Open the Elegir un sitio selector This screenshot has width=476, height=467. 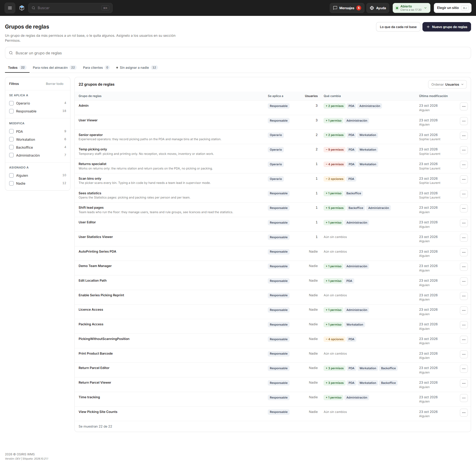452,8
